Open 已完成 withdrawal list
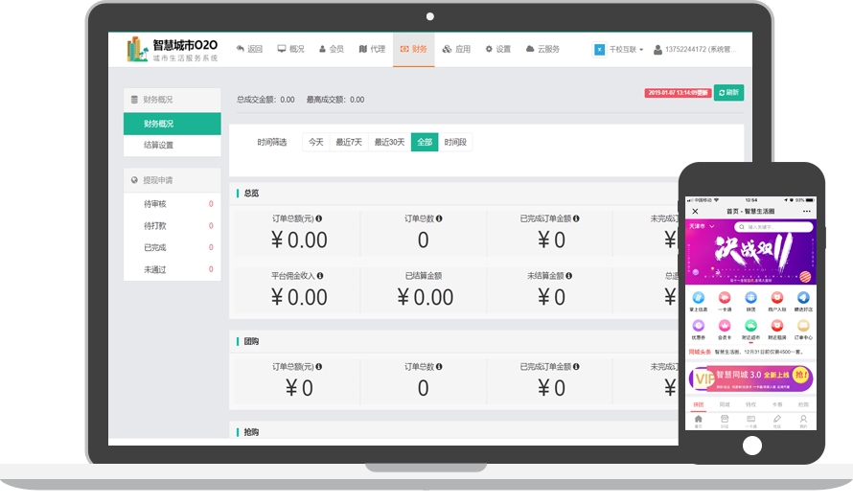The height and width of the screenshot is (504, 853). 172,247
